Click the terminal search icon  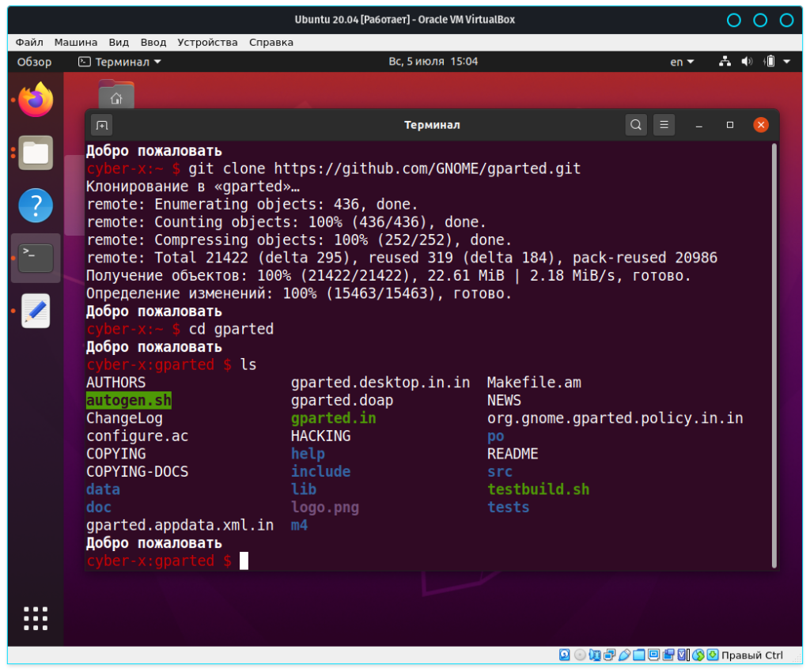tap(636, 125)
